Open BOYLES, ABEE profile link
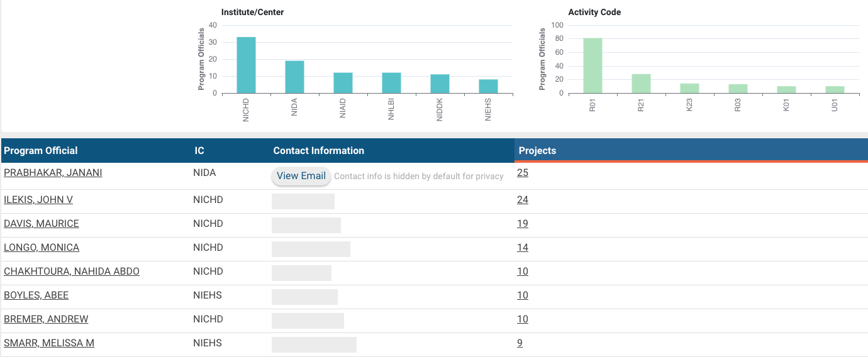The width and height of the screenshot is (868, 357). point(36,295)
